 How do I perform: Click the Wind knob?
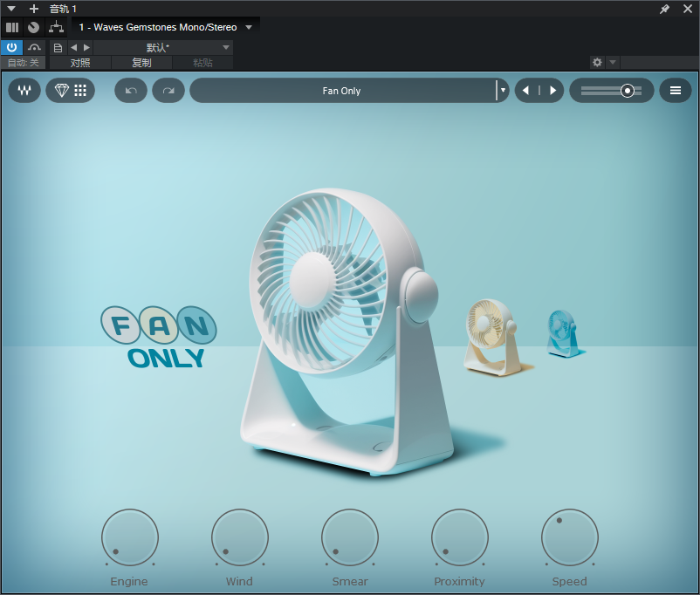240,537
